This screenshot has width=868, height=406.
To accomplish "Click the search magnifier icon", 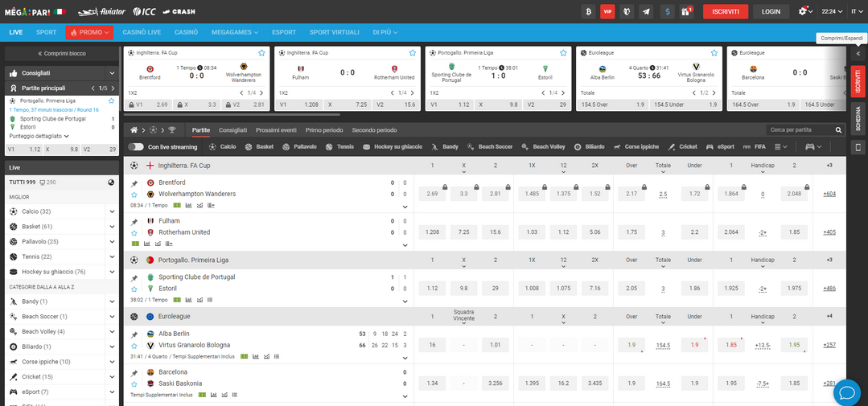I will [839, 130].
